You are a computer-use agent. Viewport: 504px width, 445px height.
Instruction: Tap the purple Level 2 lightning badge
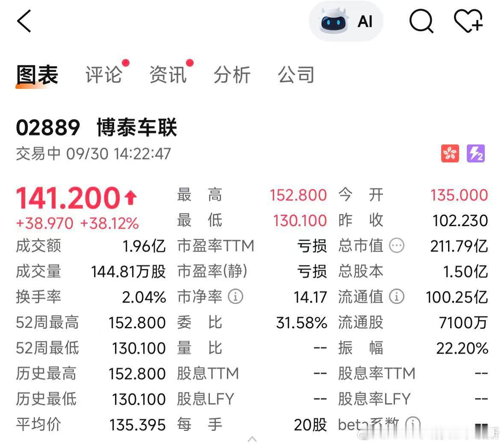475,153
